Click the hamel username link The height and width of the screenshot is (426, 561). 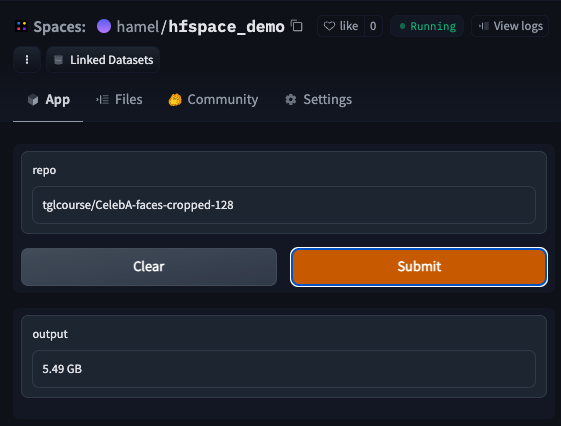click(x=138, y=26)
